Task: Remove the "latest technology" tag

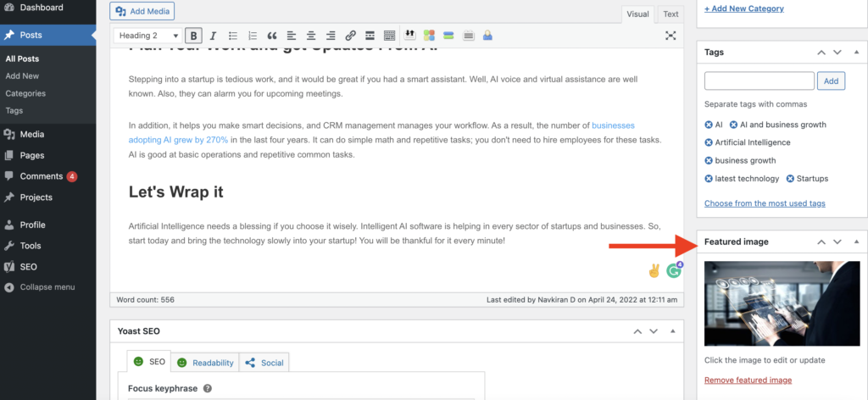Action: point(709,179)
